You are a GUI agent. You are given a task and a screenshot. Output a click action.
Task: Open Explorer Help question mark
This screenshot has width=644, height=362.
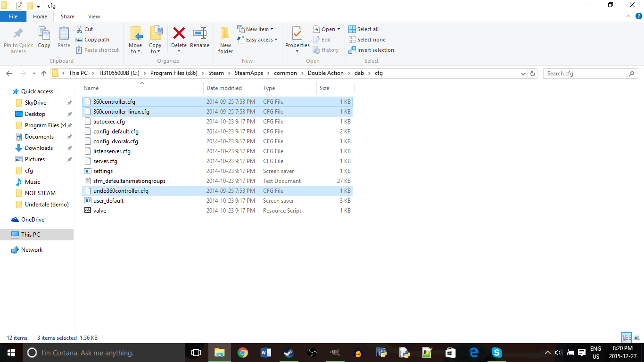639,16
